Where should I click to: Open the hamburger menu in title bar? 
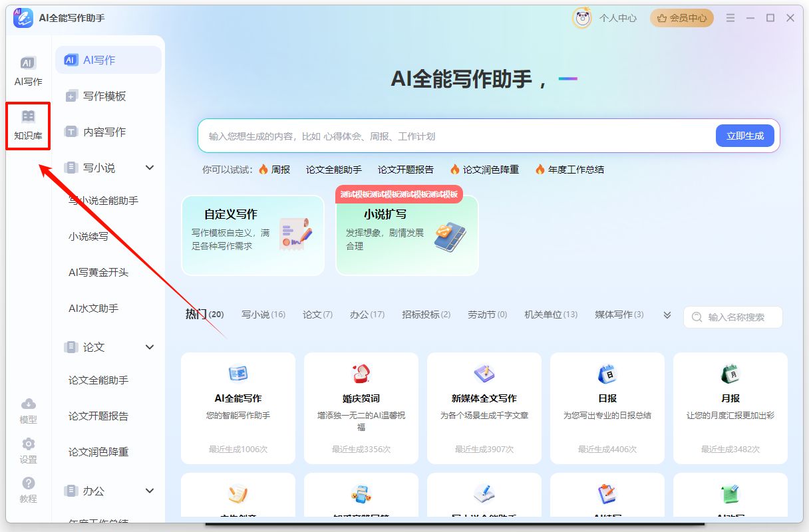click(x=730, y=18)
